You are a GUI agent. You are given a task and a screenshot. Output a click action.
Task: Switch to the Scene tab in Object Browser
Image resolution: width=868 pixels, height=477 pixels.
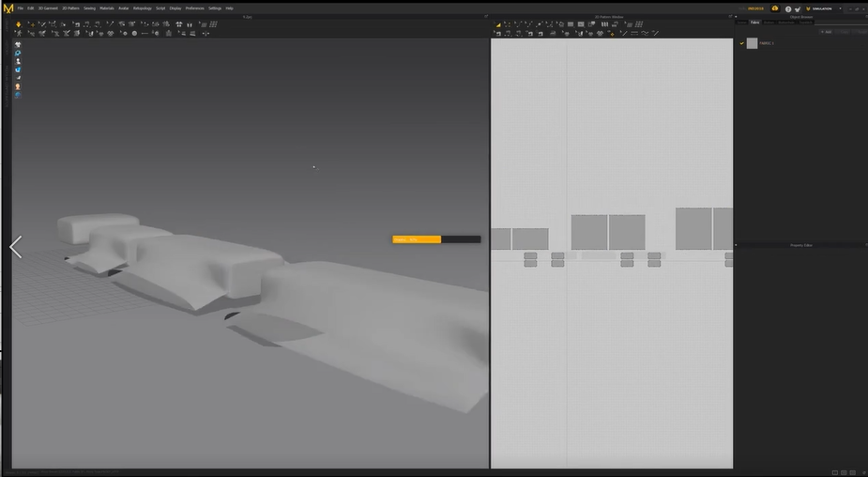(741, 23)
